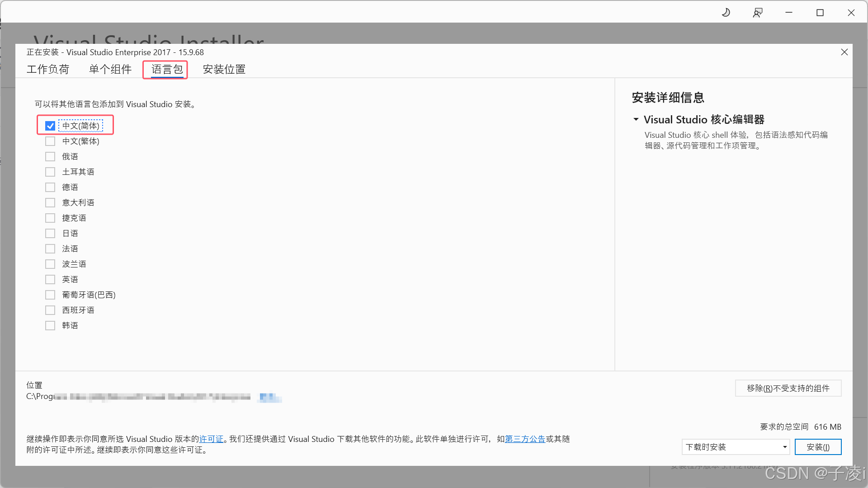The height and width of the screenshot is (488, 868).
Task: Open the 第三方公告 link
Action: (x=525, y=439)
